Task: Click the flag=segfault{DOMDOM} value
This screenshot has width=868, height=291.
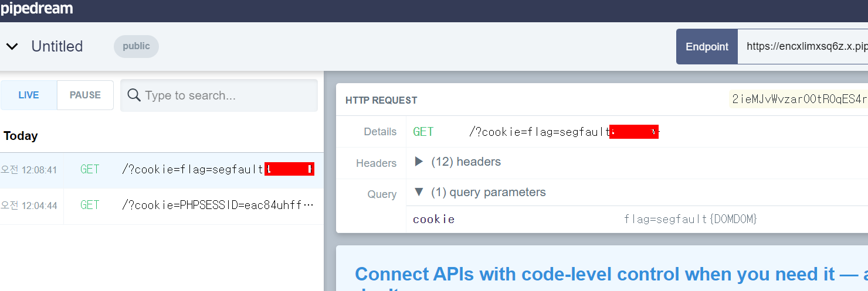Action: 691,220
